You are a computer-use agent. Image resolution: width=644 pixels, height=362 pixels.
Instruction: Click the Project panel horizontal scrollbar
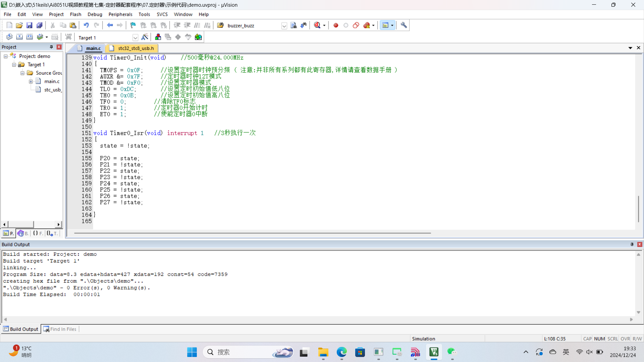click(x=32, y=224)
